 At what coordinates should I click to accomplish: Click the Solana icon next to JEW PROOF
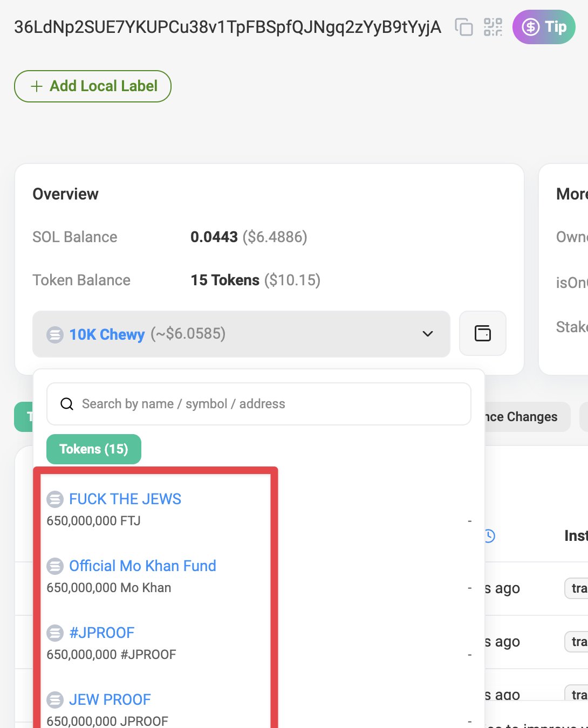(56, 699)
